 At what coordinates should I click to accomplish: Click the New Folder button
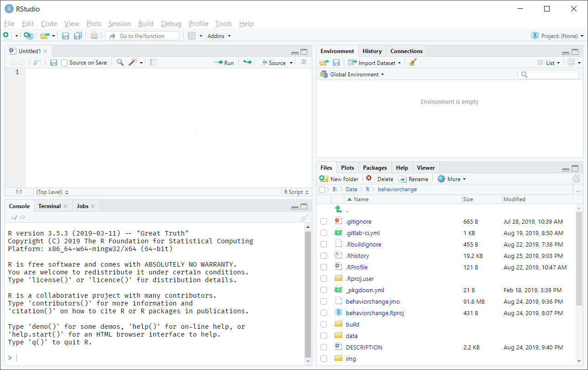coord(339,179)
